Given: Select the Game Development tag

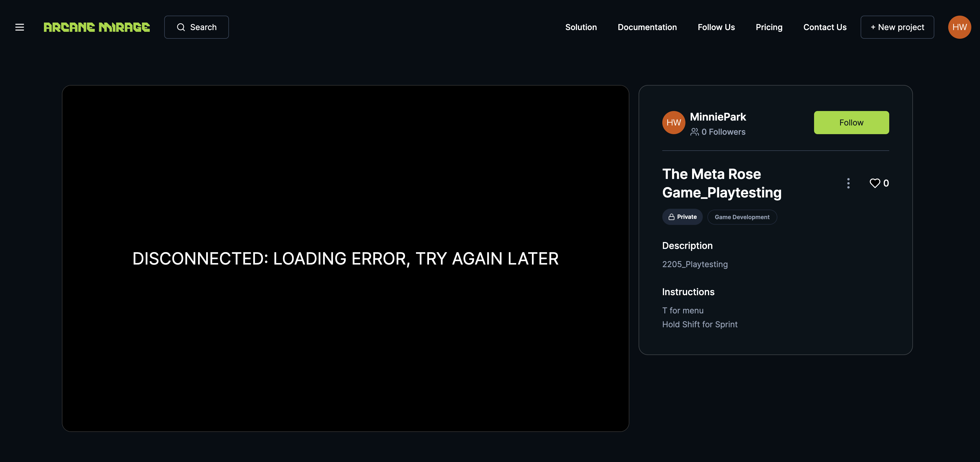Looking at the screenshot, I should (x=742, y=217).
